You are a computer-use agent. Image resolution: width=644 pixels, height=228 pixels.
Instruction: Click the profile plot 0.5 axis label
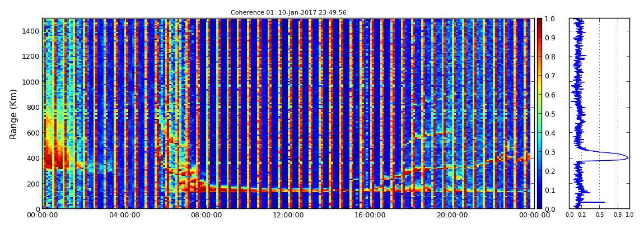click(600, 215)
